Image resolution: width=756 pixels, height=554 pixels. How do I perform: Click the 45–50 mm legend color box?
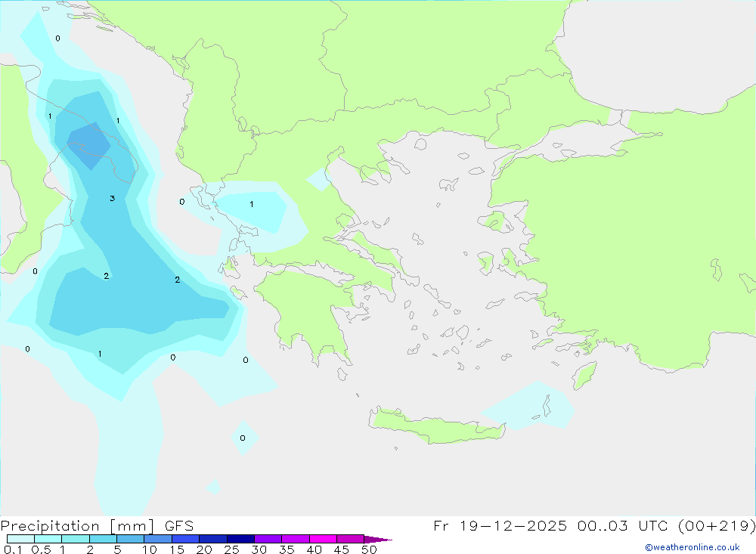351,539
